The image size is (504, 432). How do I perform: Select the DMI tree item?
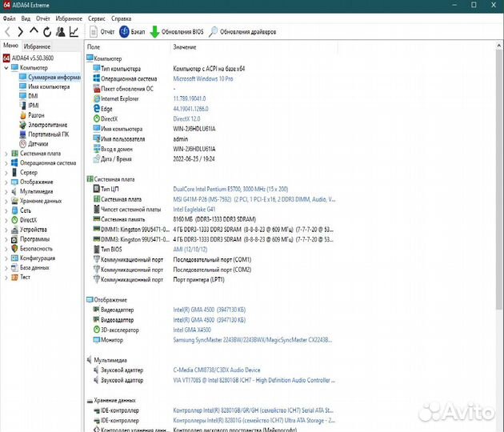(x=29, y=96)
